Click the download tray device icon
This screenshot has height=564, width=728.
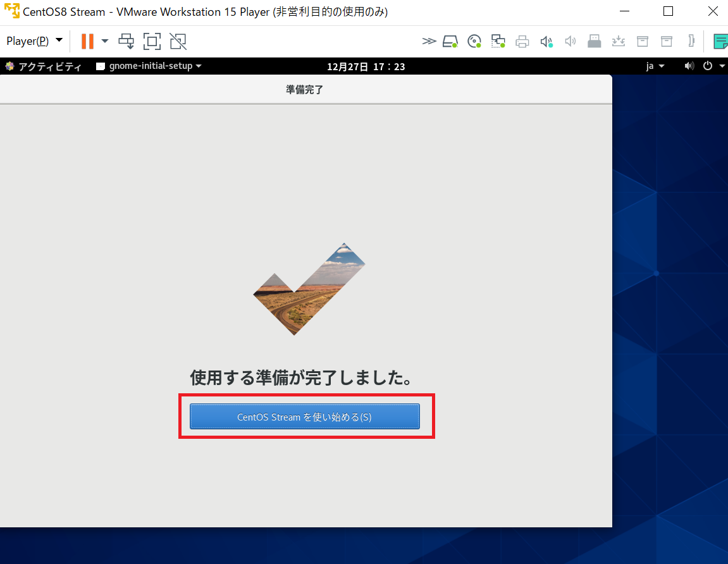(x=619, y=41)
